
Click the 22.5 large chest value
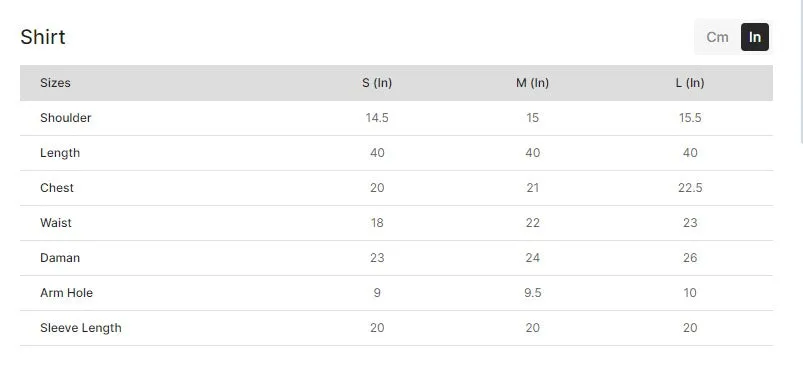click(690, 188)
